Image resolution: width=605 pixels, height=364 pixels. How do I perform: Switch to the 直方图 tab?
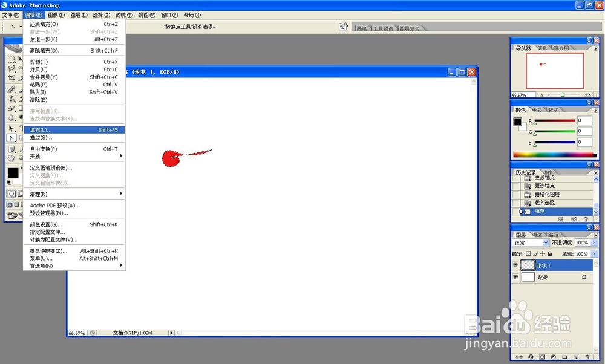coord(561,48)
